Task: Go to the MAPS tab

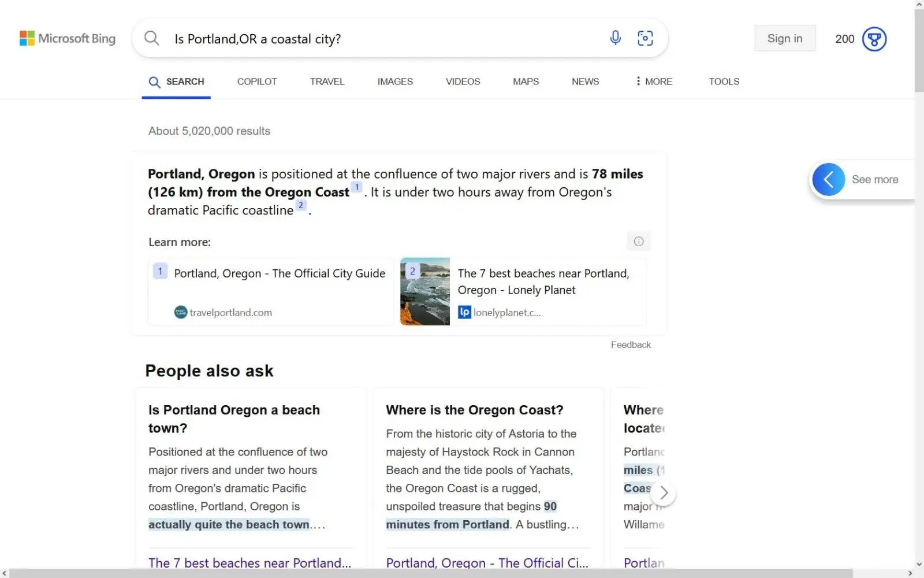Action: point(526,81)
